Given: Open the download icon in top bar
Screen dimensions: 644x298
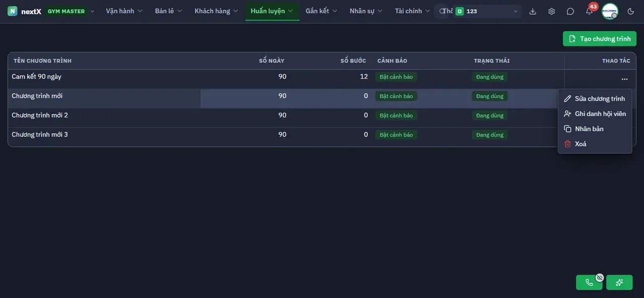Looking at the screenshot, I should tap(533, 11).
